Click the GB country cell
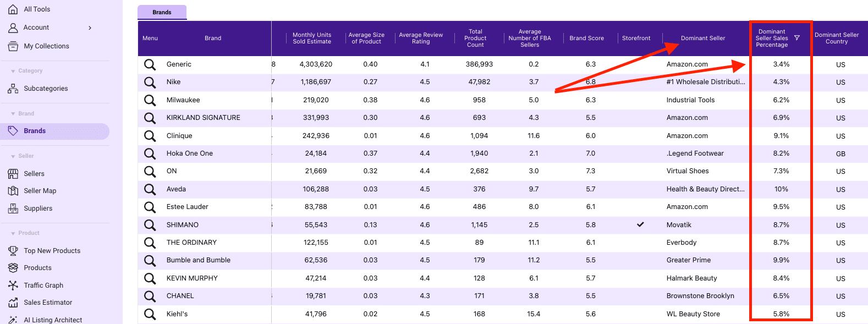868x324 pixels. click(840, 154)
